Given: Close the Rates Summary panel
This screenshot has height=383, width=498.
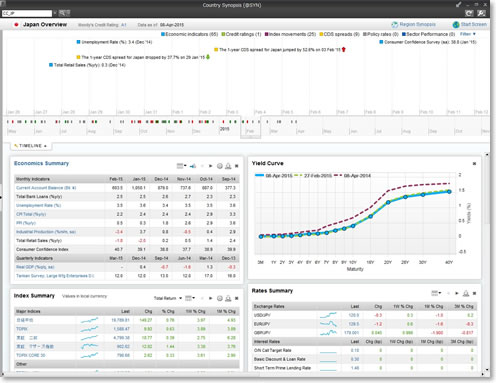Looking at the screenshot, I should pyautogui.click(x=474, y=293).
